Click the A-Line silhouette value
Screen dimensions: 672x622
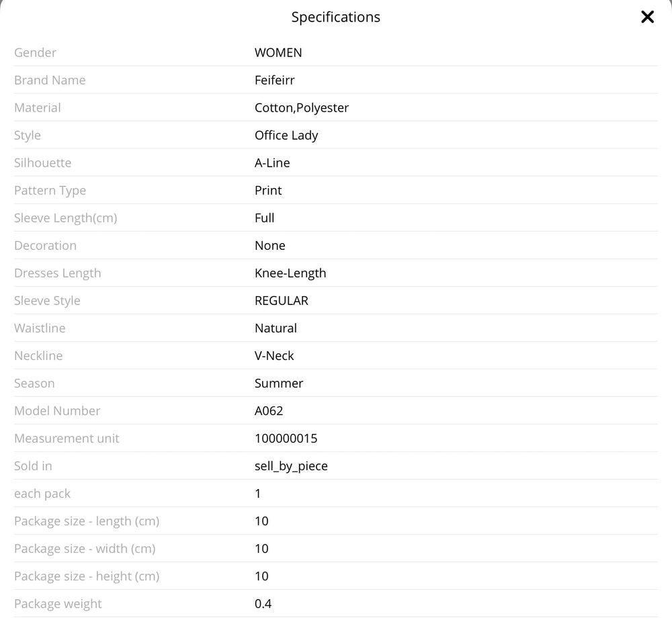pos(271,163)
